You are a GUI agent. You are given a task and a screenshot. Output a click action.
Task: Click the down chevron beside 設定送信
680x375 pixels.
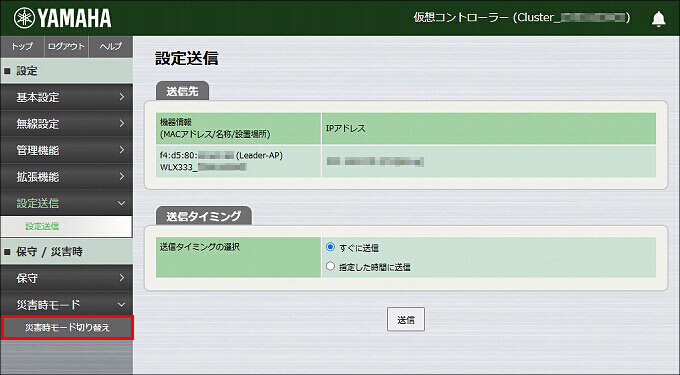[121, 203]
